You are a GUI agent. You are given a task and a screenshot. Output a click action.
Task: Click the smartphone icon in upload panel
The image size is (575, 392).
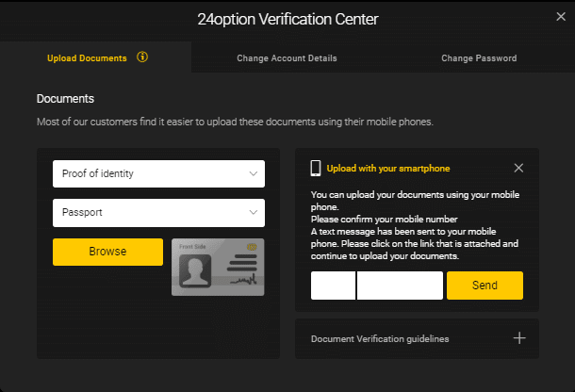pyautogui.click(x=316, y=168)
